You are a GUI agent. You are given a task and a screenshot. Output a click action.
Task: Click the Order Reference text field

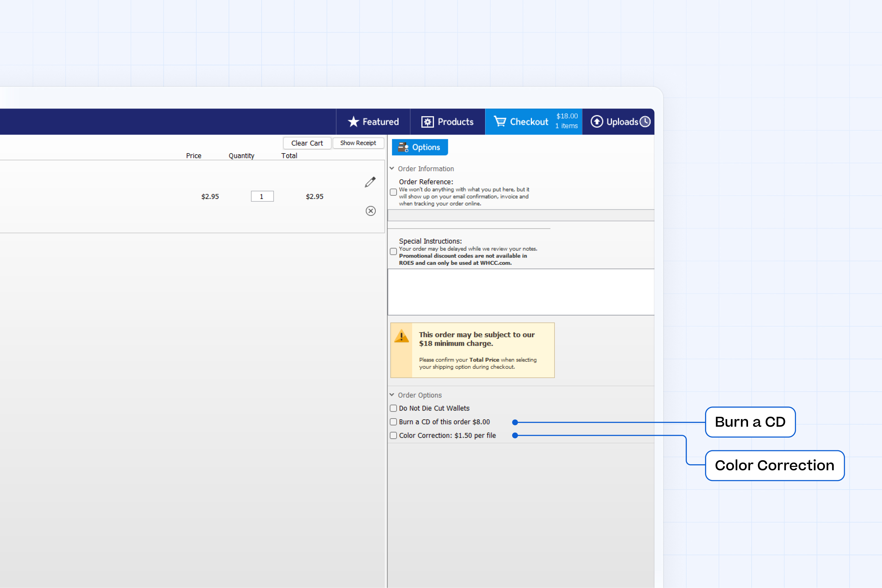click(521, 215)
